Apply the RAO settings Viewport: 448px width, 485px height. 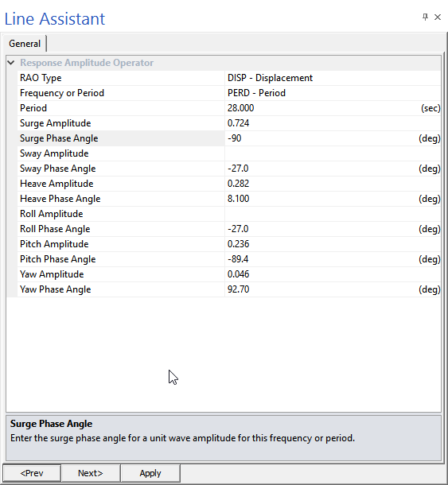tap(150, 473)
